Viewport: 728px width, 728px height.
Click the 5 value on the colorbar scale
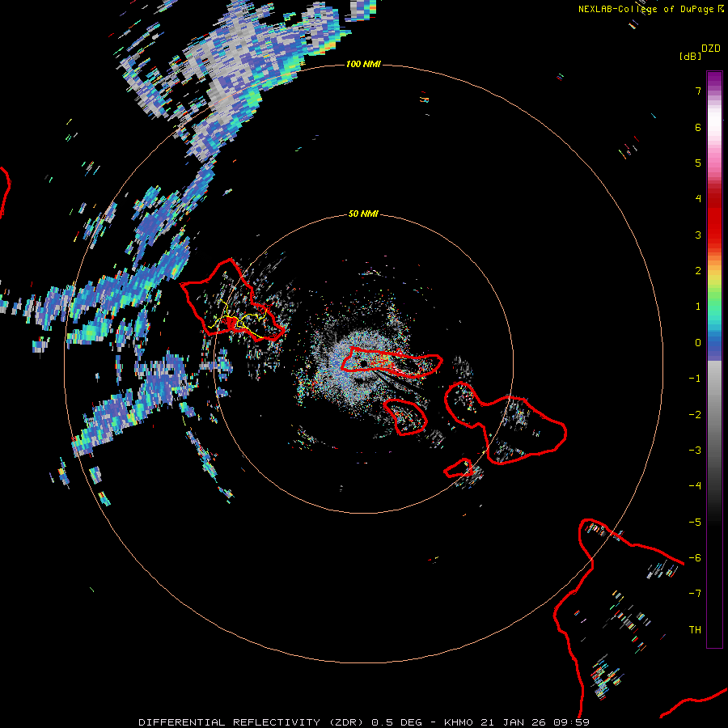(x=698, y=163)
